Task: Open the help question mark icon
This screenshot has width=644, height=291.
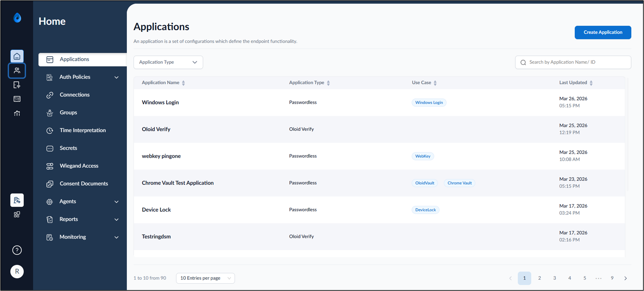Action: click(17, 250)
